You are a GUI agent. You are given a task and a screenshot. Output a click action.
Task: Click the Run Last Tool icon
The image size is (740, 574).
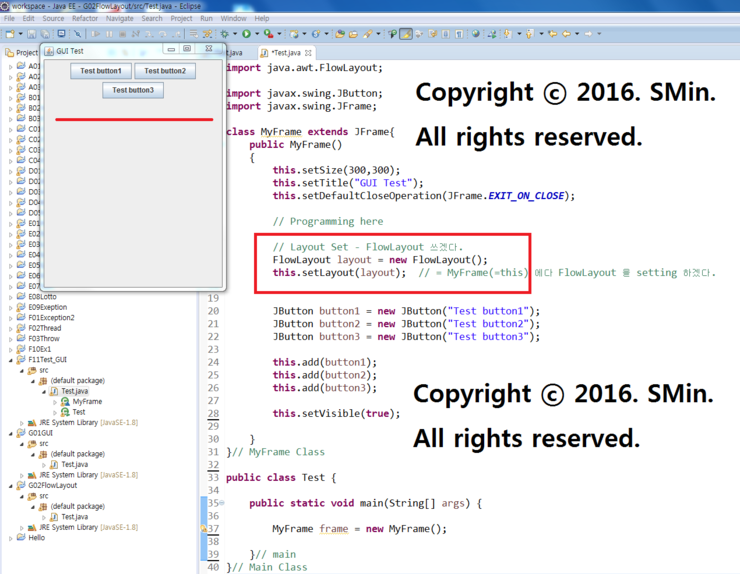point(268,34)
